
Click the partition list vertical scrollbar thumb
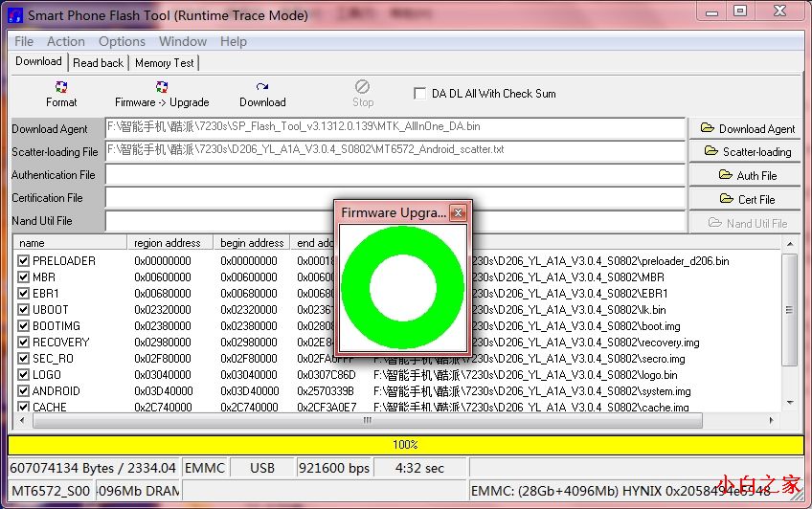pos(789,310)
